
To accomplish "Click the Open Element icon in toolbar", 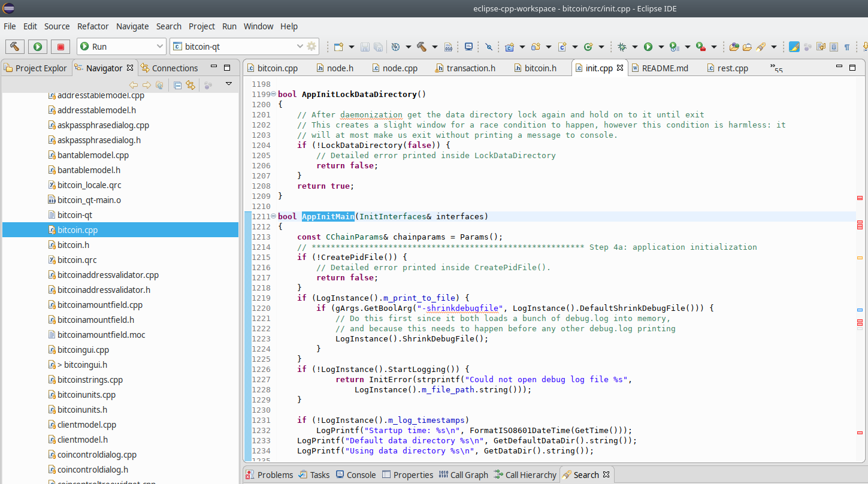I will click(x=734, y=47).
